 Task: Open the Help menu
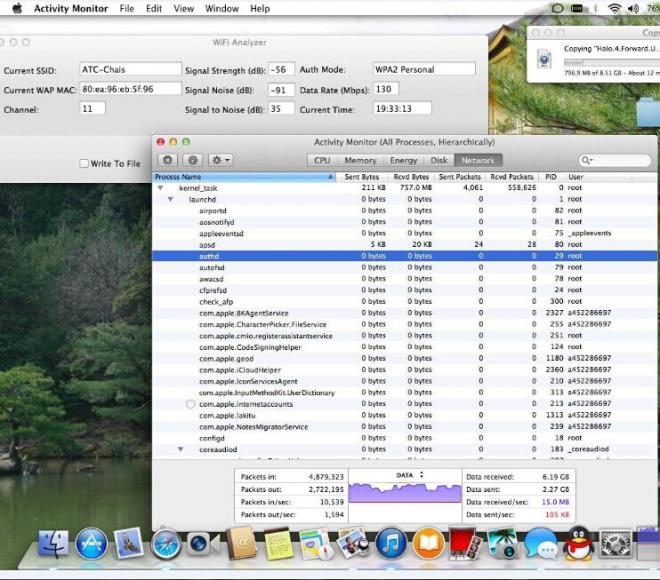coord(260,8)
